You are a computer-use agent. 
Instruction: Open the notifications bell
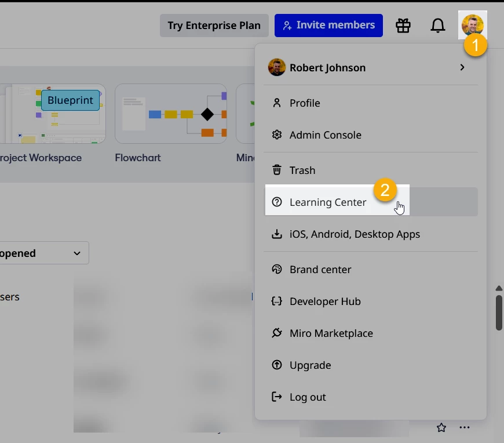[x=438, y=26]
